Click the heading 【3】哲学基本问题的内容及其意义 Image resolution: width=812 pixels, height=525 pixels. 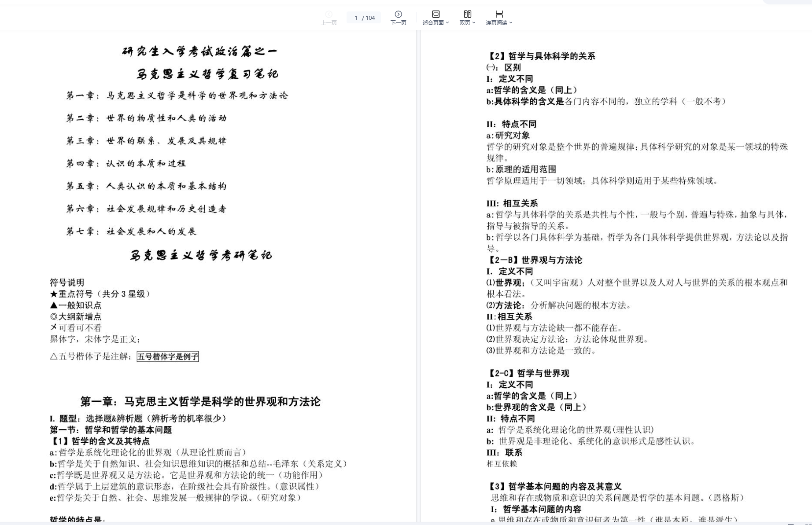click(554, 486)
